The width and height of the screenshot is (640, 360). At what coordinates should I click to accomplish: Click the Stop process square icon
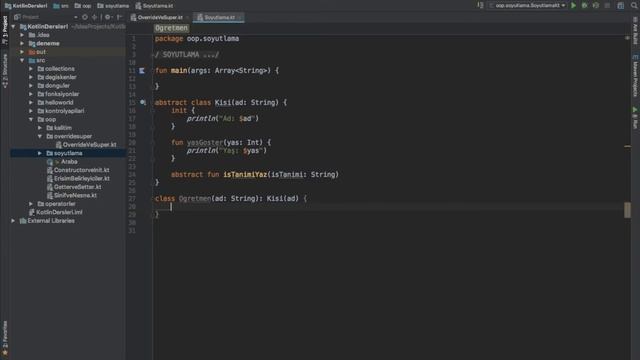pyautogui.click(x=607, y=6)
